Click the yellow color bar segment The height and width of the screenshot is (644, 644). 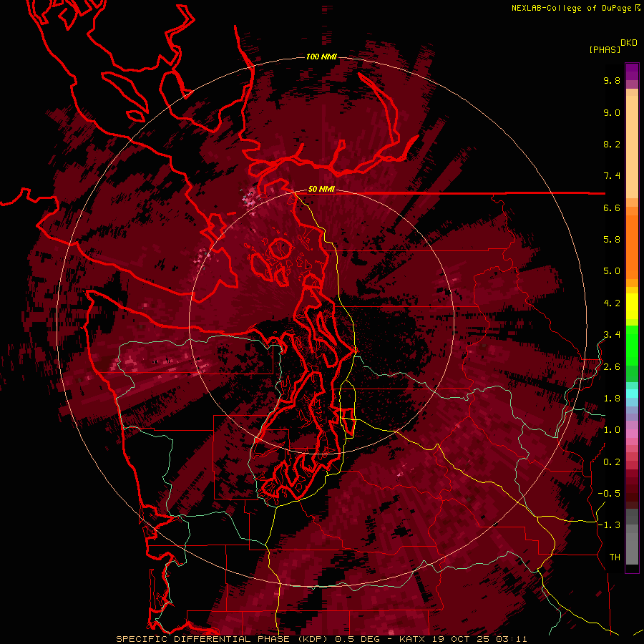click(632, 306)
